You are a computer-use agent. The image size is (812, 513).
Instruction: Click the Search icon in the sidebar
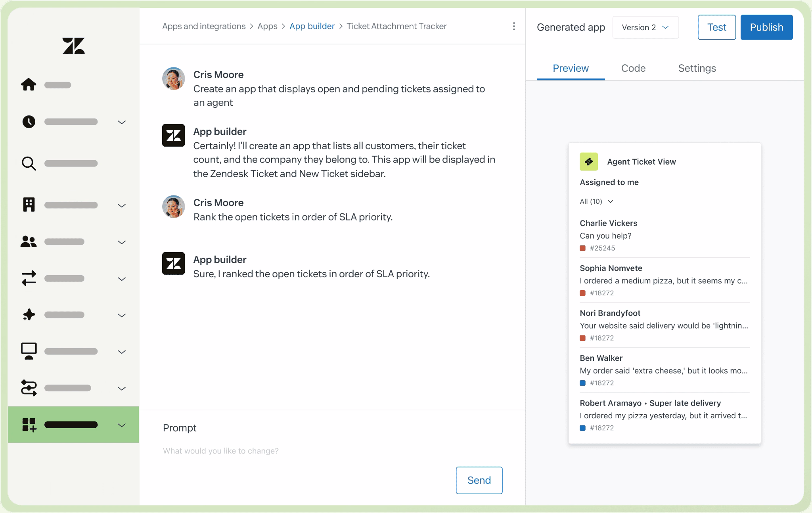click(x=29, y=163)
